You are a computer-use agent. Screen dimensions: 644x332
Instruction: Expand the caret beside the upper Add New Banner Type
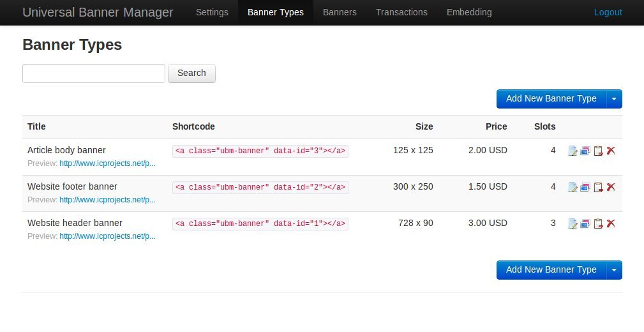coord(614,99)
